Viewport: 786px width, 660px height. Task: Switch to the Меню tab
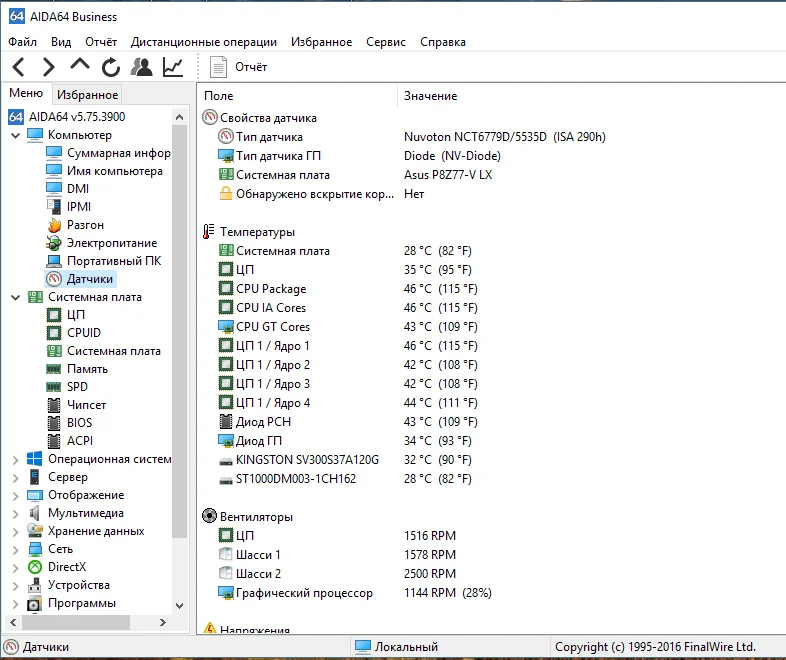[26, 93]
